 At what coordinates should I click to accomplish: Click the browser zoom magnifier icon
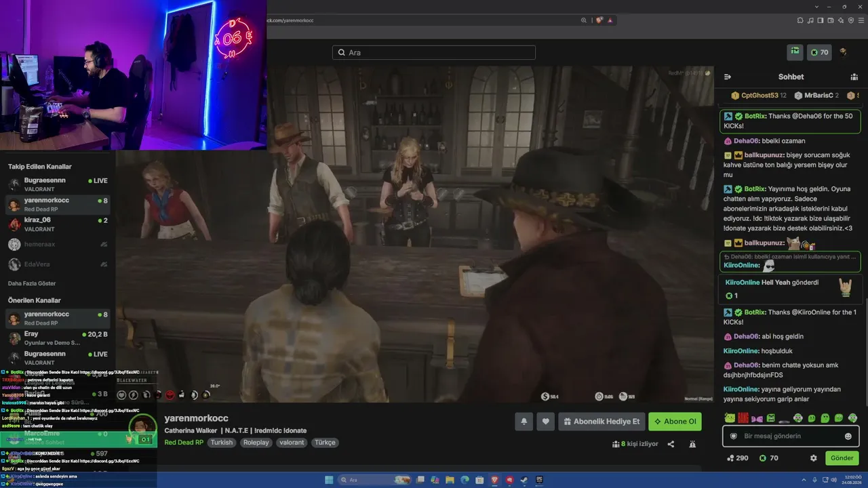(x=584, y=20)
